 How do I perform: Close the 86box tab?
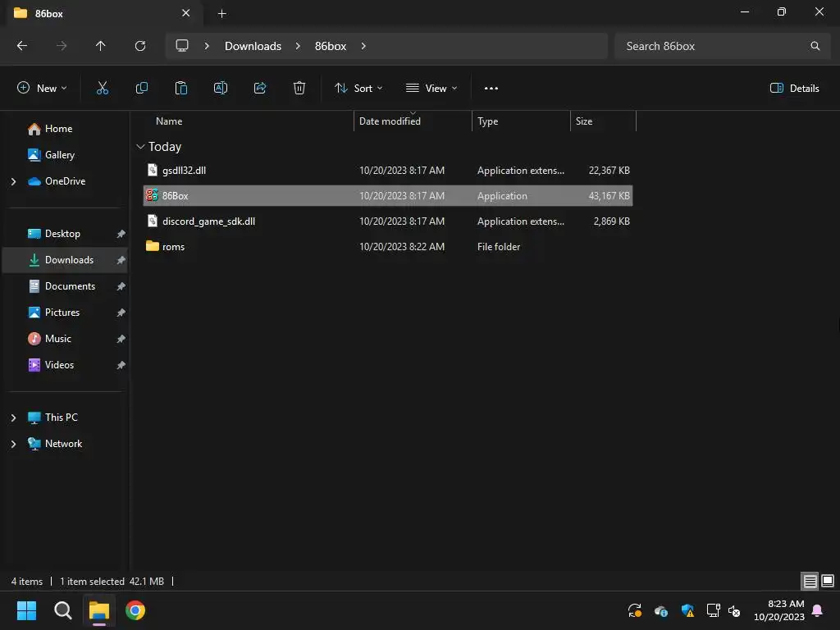[186, 13]
